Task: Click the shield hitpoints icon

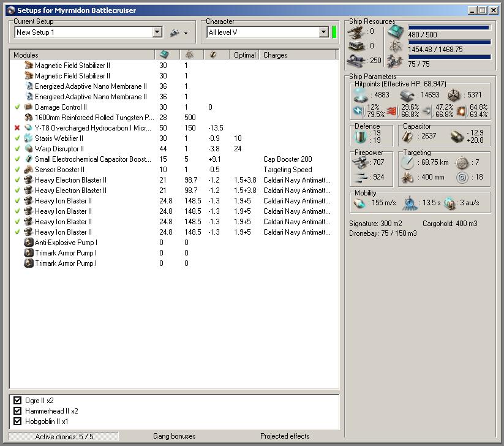Action: (x=359, y=95)
